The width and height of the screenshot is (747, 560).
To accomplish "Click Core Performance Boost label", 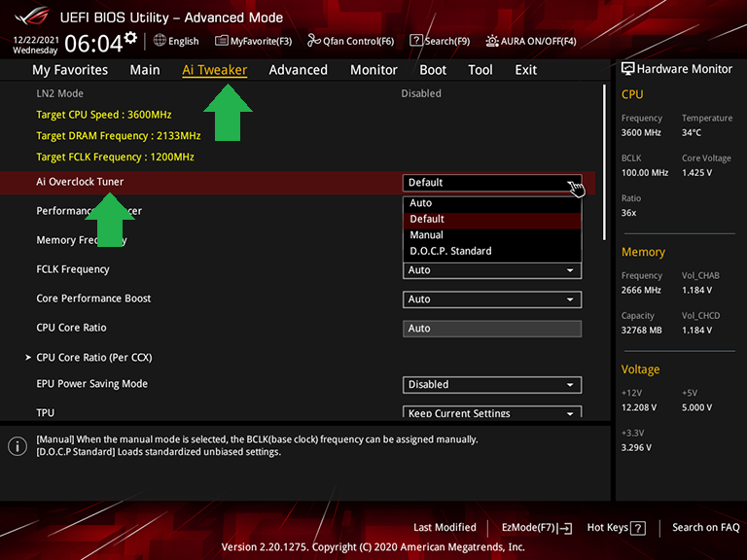I will 93,298.
